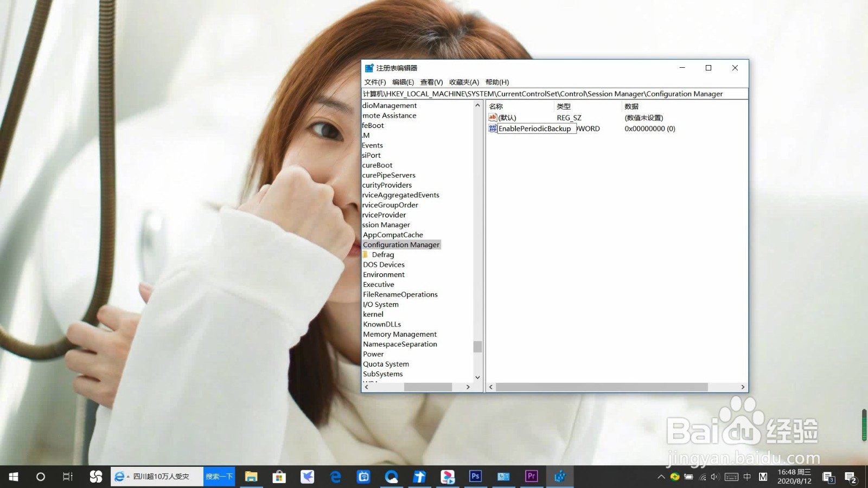
Task: Launch the blue bird app on the taskbar
Action: pos(308,477)
